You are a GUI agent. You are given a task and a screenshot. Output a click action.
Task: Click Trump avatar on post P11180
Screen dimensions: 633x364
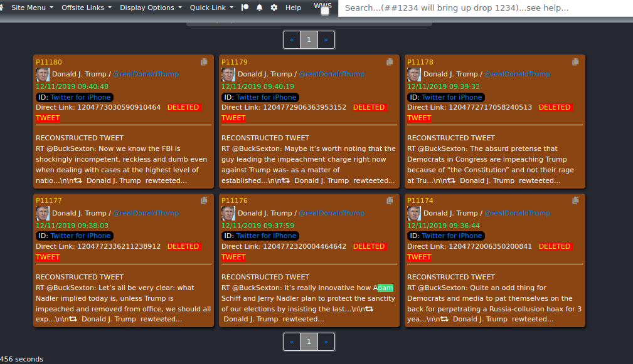tap(43, 75)
